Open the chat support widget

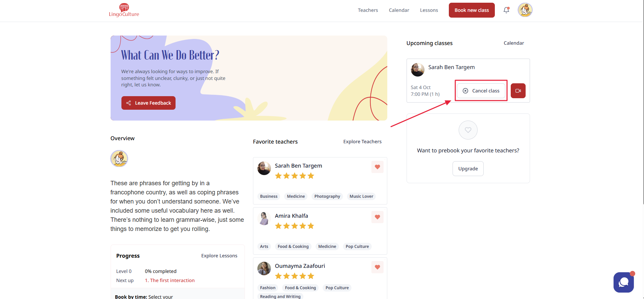(x=623, y=282)
